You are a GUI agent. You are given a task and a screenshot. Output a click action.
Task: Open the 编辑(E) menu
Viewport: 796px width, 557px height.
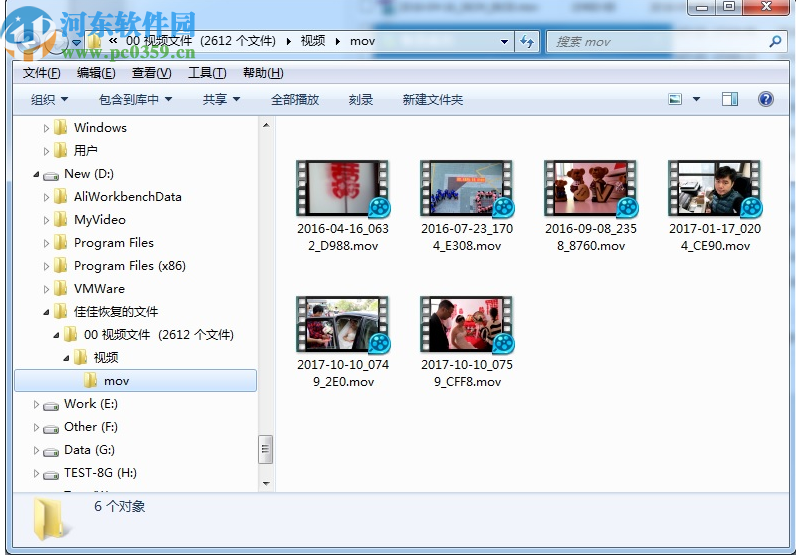96,73
